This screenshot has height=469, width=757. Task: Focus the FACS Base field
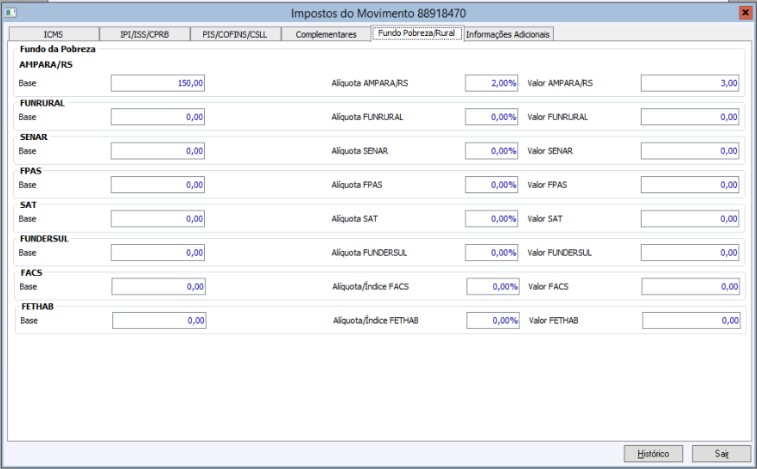159,286
